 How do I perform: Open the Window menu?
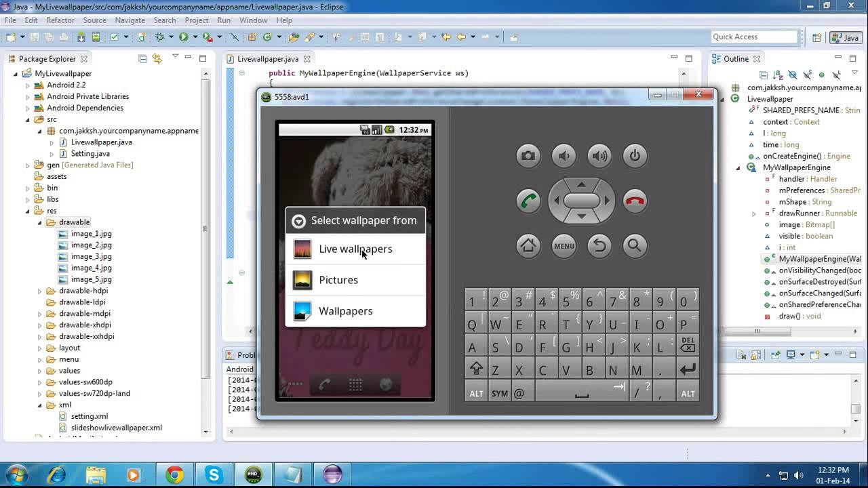[x=253, y=20]
